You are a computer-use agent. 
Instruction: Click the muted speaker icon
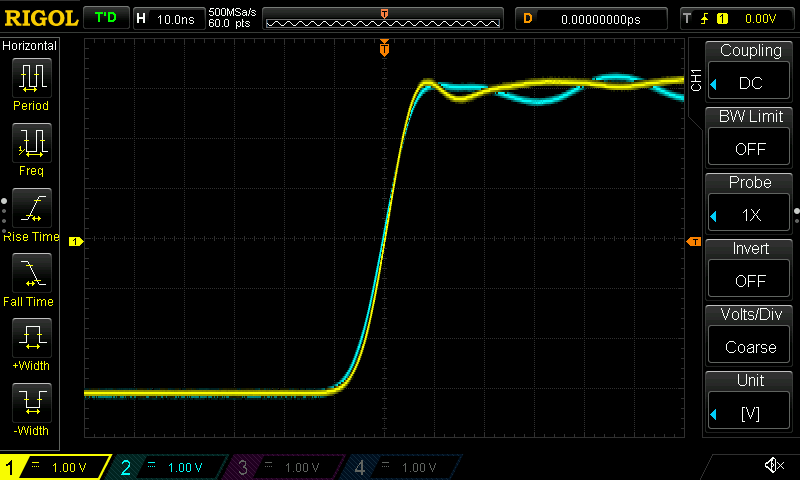(774, 465)
